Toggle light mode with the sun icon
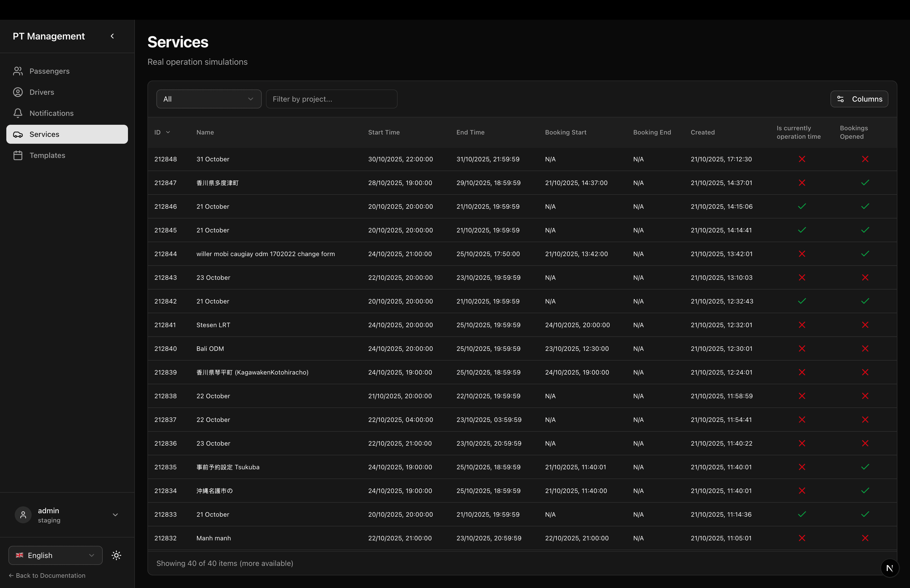This screenshot has height=588, width=910. [x=116, y=555]
